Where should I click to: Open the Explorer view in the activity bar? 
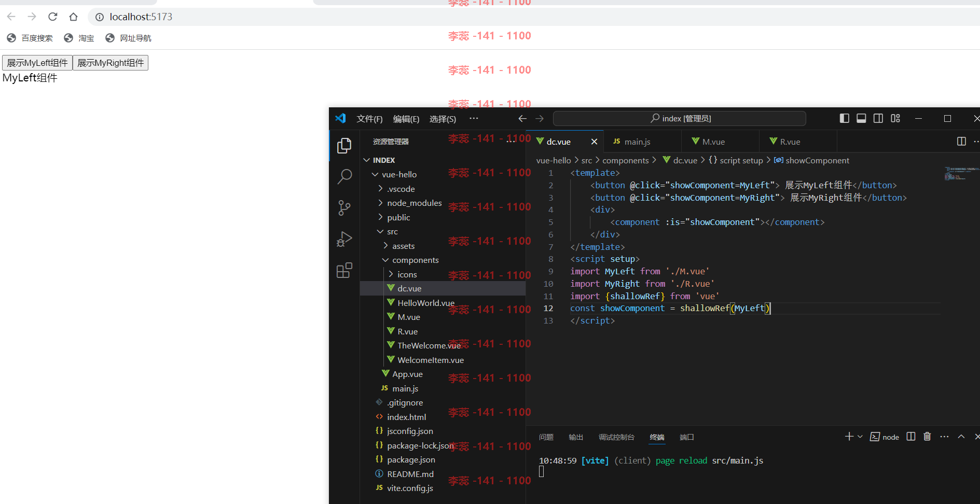tap(344, 146)
